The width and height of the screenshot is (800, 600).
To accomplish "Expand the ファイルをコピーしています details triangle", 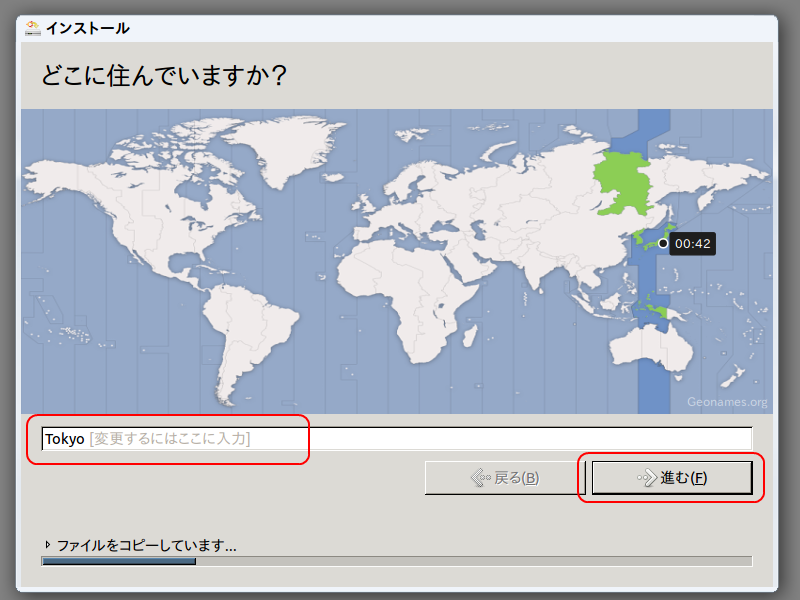I will coord(47,545).
